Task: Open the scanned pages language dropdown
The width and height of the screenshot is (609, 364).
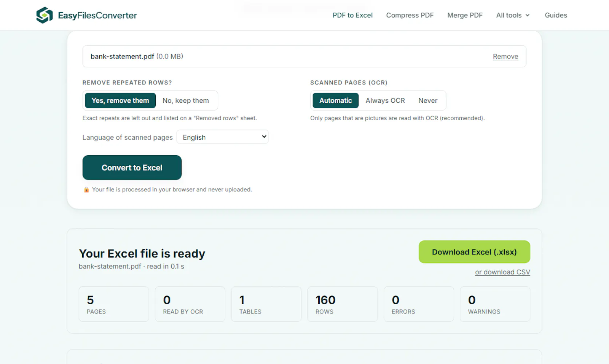Action: tap(223, 137)
